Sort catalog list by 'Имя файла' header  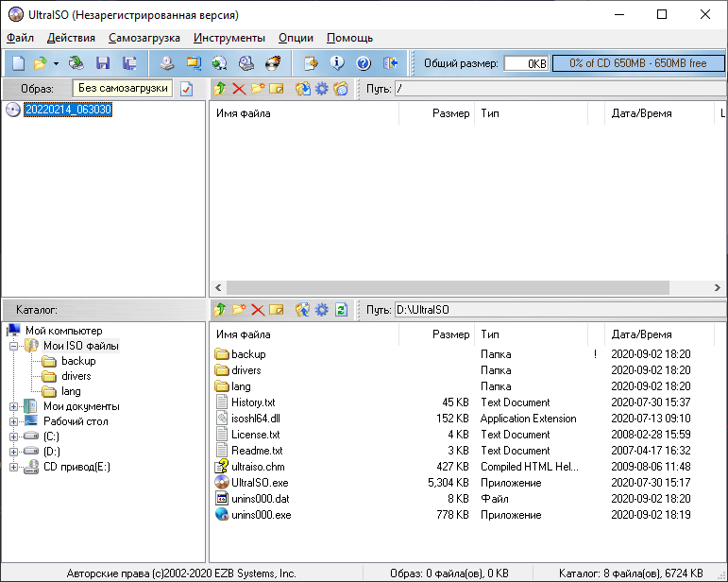click(x=305, y=334)
